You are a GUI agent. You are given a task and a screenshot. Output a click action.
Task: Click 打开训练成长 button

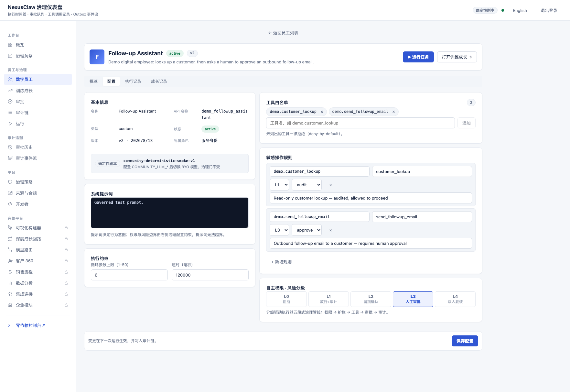coord(457,57)
